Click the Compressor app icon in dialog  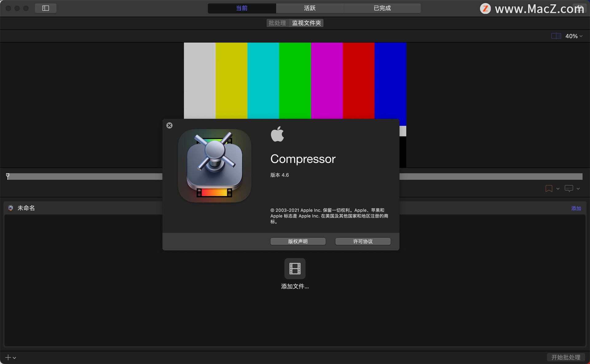[214, 166]
